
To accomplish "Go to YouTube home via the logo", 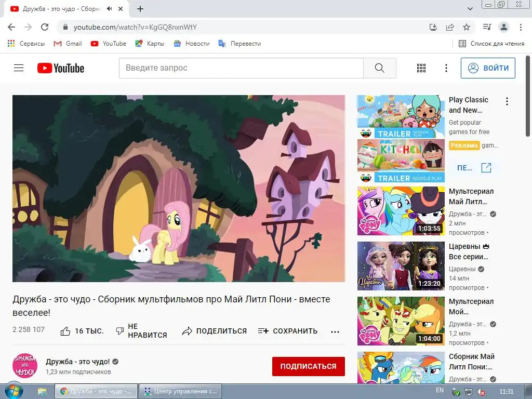I will coord(61,68).
